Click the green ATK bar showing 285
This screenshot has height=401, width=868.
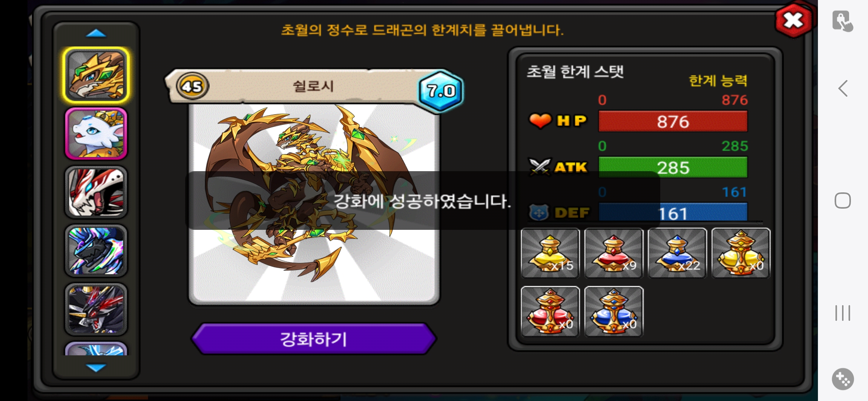tap(673, 167)
